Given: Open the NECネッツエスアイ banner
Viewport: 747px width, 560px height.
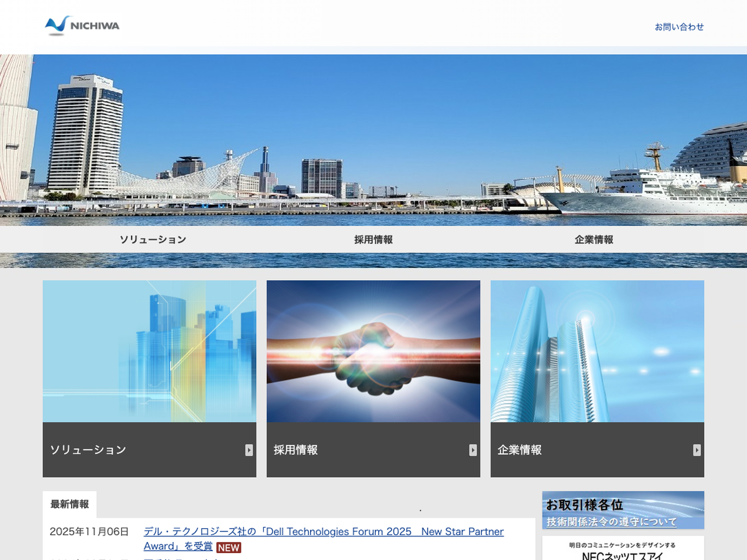Looking at the screenshot, I should point(623,549).
